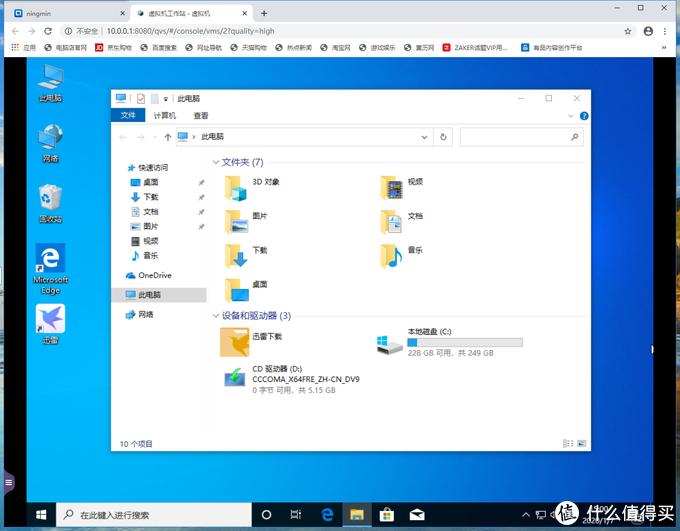Screen dimensions: 680x531
Task: Open Chrome three-dot menu
Action: coord(664,31)
